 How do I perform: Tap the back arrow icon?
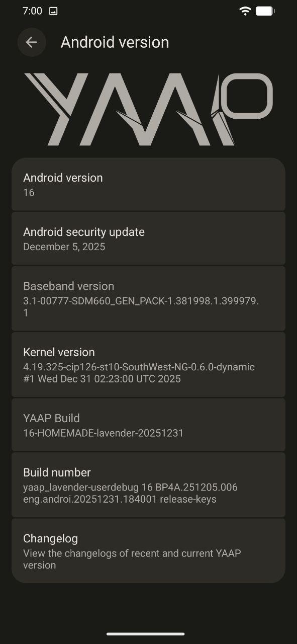[32, 42]
